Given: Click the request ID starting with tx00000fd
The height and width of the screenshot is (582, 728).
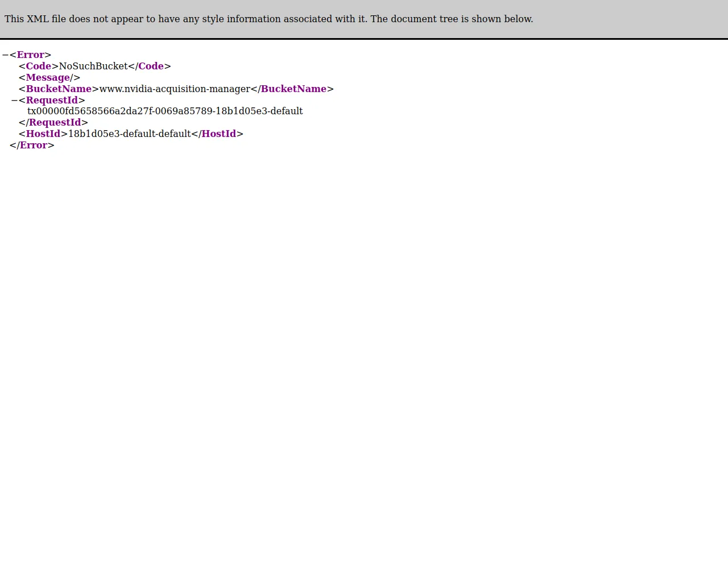Looking at the screenshot, I should click(x=165, y=111).
